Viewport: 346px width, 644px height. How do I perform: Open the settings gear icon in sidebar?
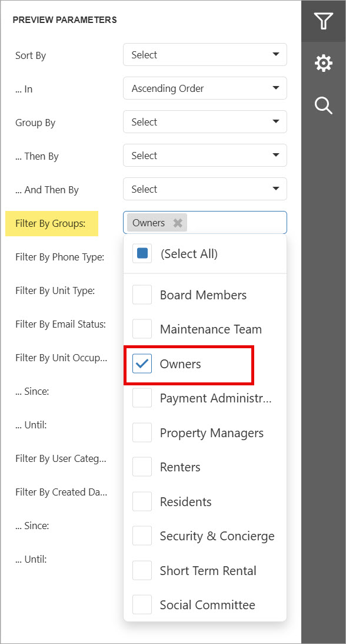(x=323, y=63)
